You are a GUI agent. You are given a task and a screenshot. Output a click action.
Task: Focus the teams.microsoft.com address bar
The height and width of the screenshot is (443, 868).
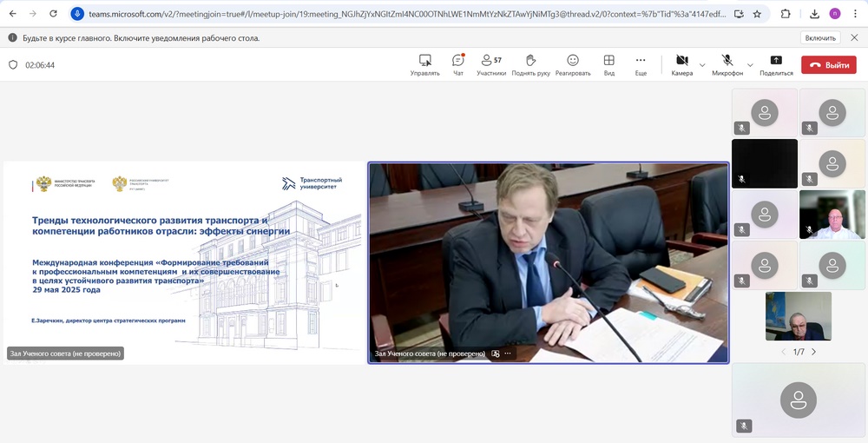tap(407, 14)
